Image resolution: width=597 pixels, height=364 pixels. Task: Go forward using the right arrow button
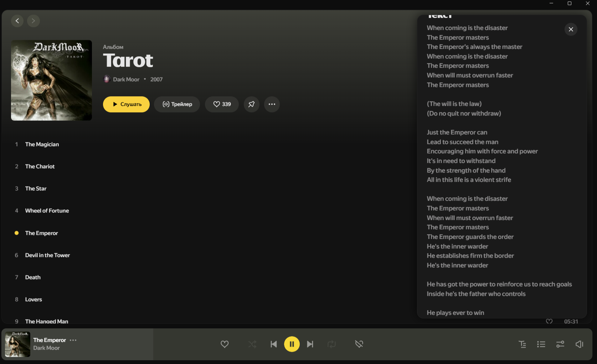(x=34, y=21)
